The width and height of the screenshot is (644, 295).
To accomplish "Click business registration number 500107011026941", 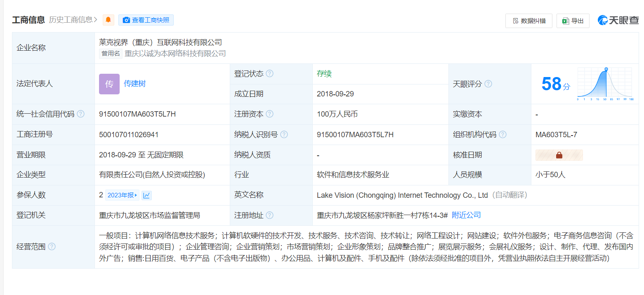I will pos(129,135).
